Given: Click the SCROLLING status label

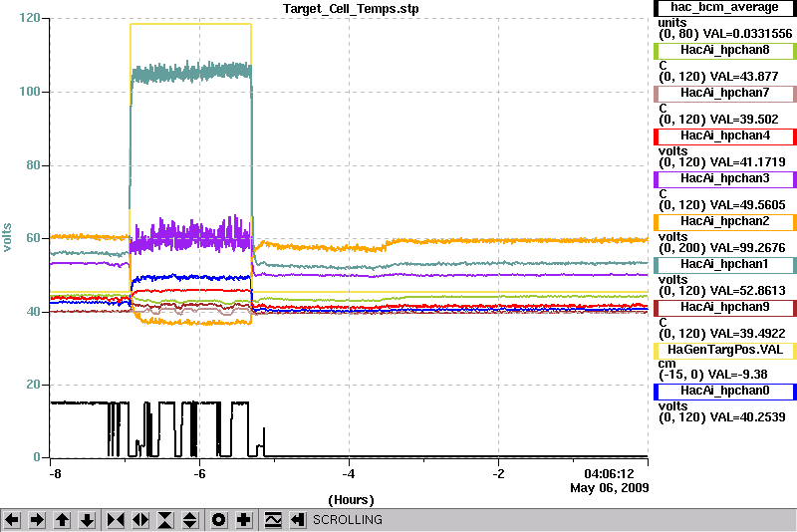Looking at the screenshot, I should (x=348, y=520).
